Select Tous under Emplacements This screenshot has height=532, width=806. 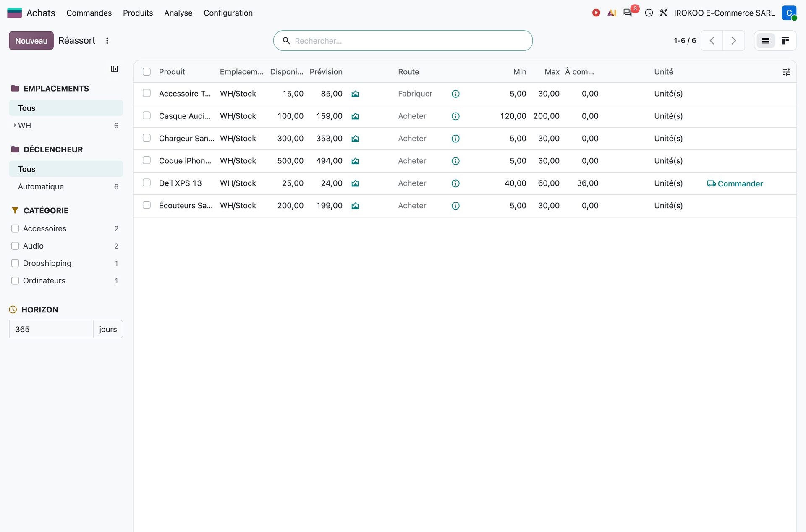pos(66,108)
